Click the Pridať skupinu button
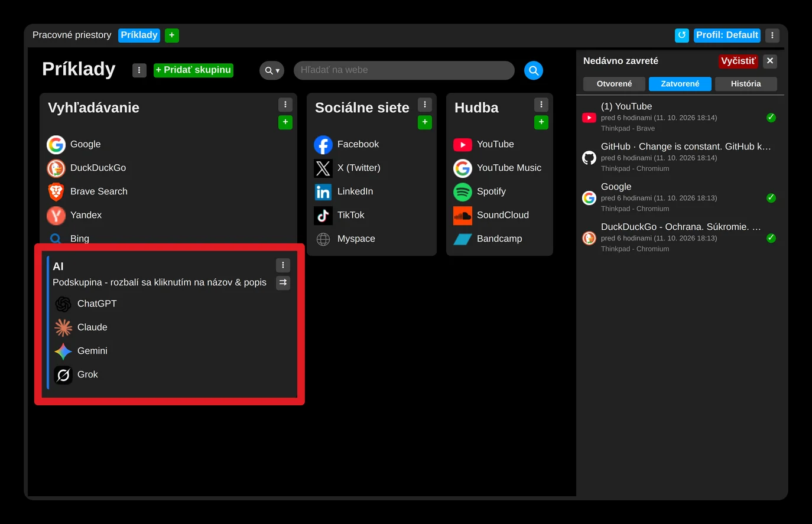812x524 pixels. click(193, 70)
